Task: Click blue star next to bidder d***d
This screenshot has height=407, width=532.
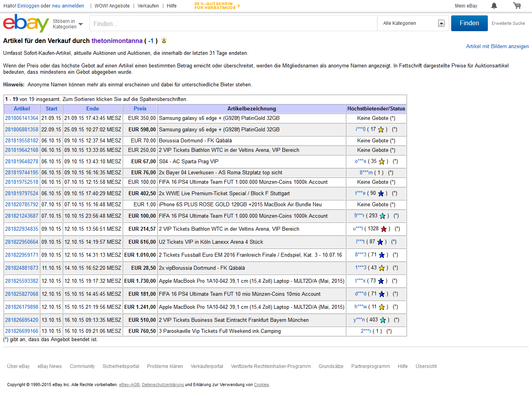Action: [x=382, y=294]
